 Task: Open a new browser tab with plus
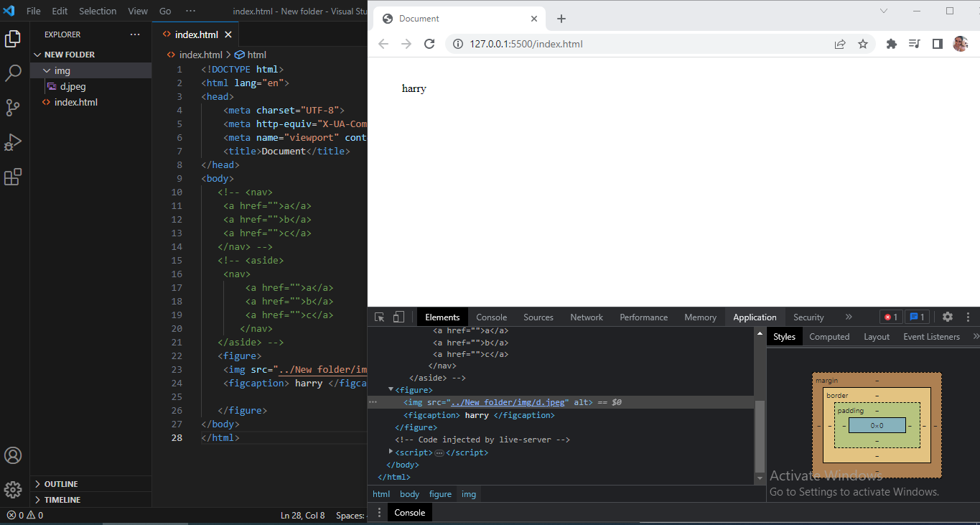[x=561, y=19]
